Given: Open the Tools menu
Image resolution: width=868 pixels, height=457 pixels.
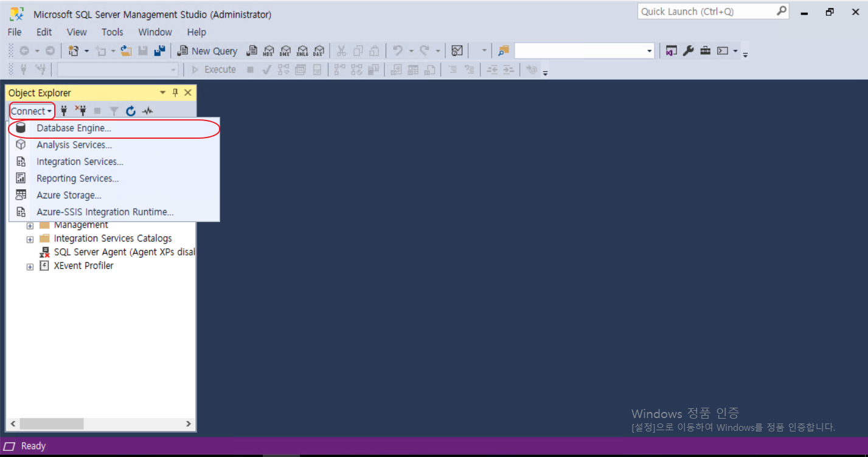Looking at the screenshot, I should pyautogui.click(x=113, y=32).
